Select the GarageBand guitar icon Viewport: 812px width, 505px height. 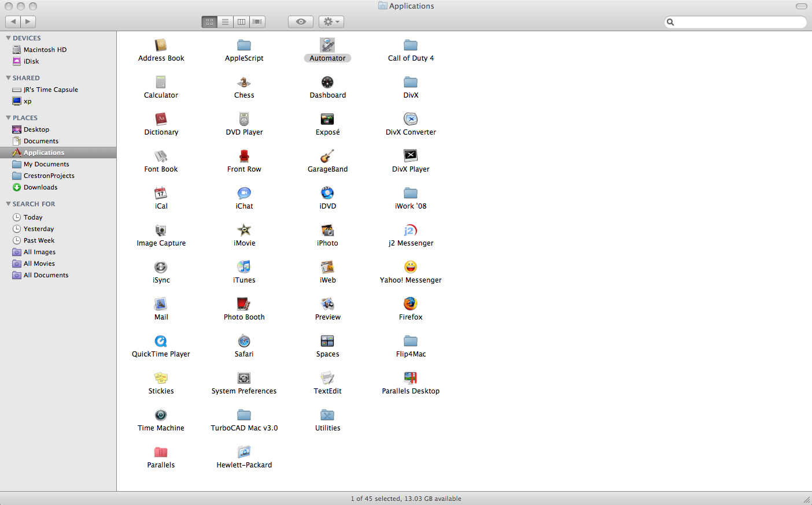[x=327, y=156]
